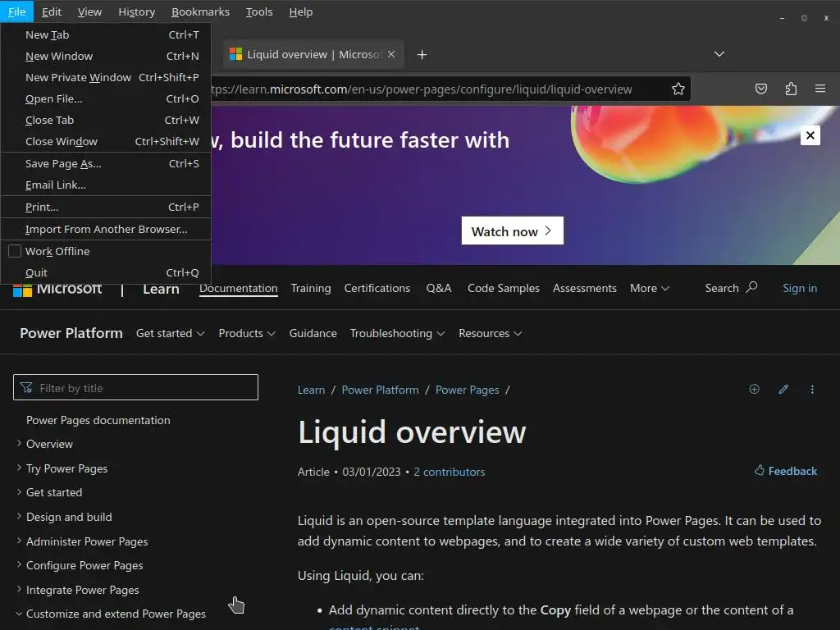The height and width of the screenshot is (630, 840).
Task: Open the Bookmarks menu
Action: pyautogui.click(x=200, y=11)
